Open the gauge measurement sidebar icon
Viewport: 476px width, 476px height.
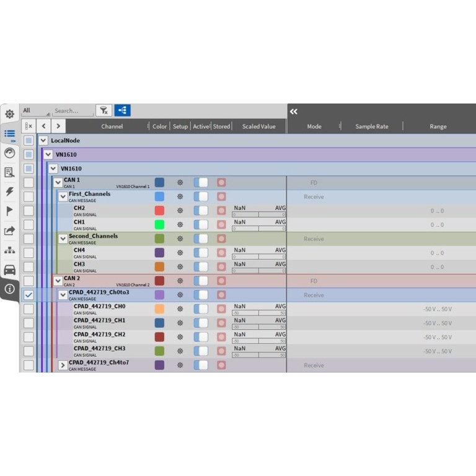tap(10, 152)
